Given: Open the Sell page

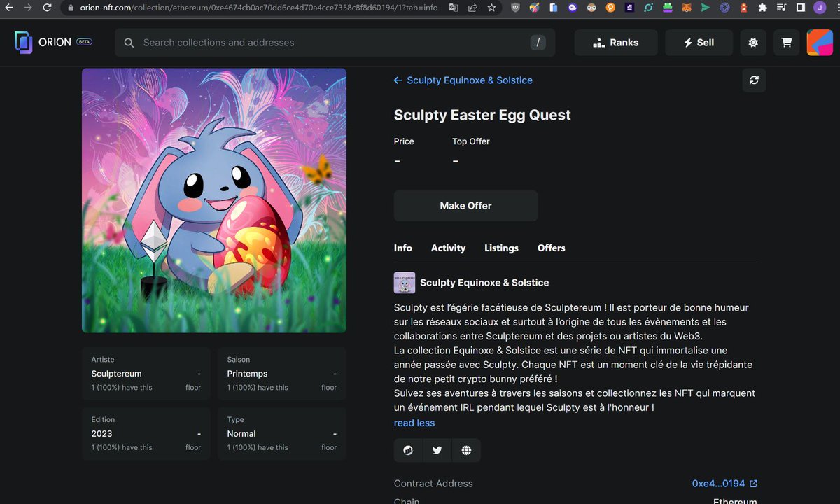Looking at the screenshot, I should coord(699,43).
